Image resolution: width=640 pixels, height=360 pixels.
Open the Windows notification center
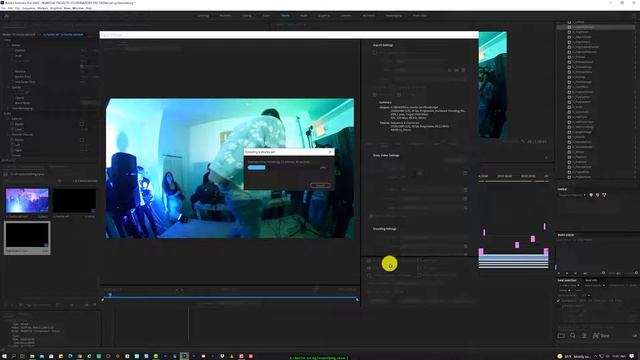632,356
